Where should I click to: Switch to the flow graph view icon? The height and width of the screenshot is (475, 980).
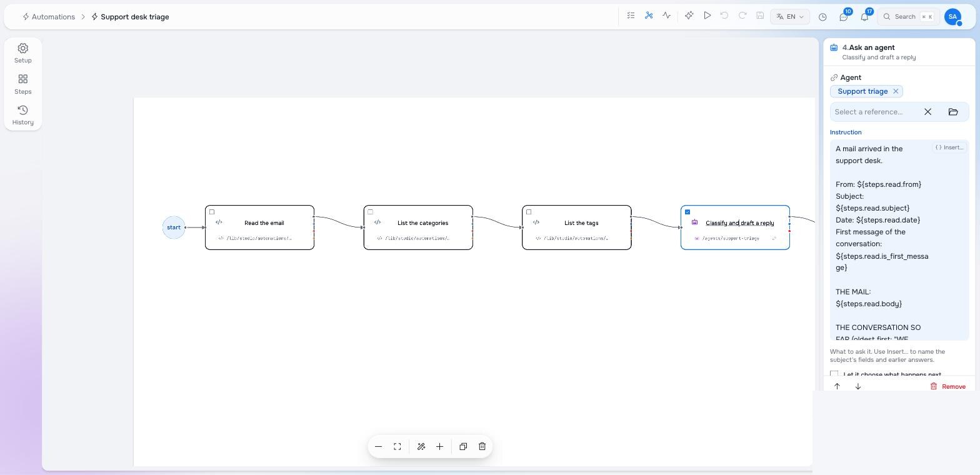649,16
